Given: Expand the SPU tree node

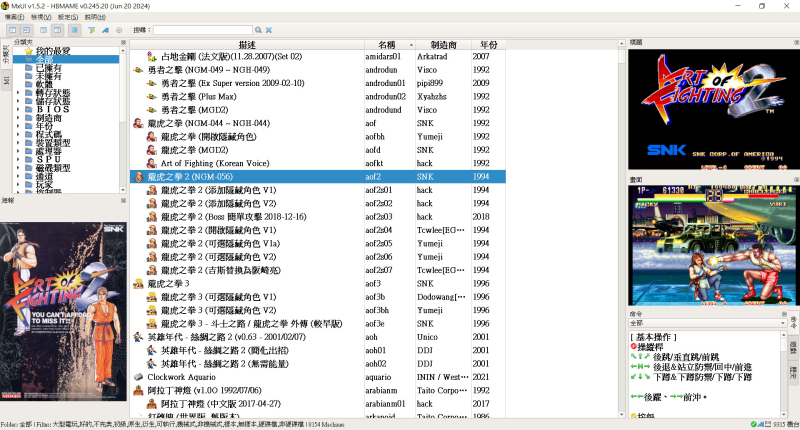Looking at the screenshot, I should click(x=18, y=159).
